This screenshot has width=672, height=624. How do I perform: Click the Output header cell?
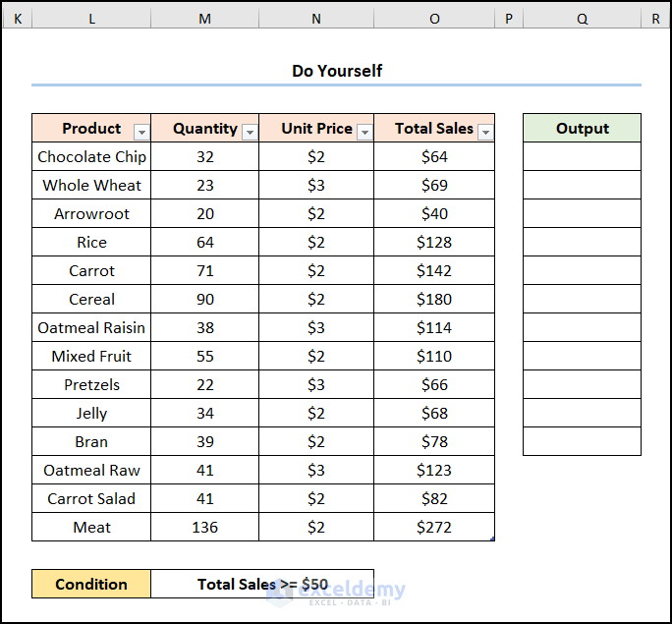click(582, 128)
